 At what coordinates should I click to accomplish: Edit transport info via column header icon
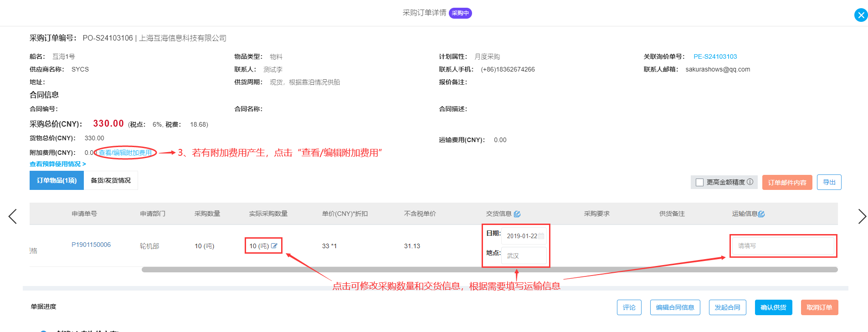click(x=761, y=214)
